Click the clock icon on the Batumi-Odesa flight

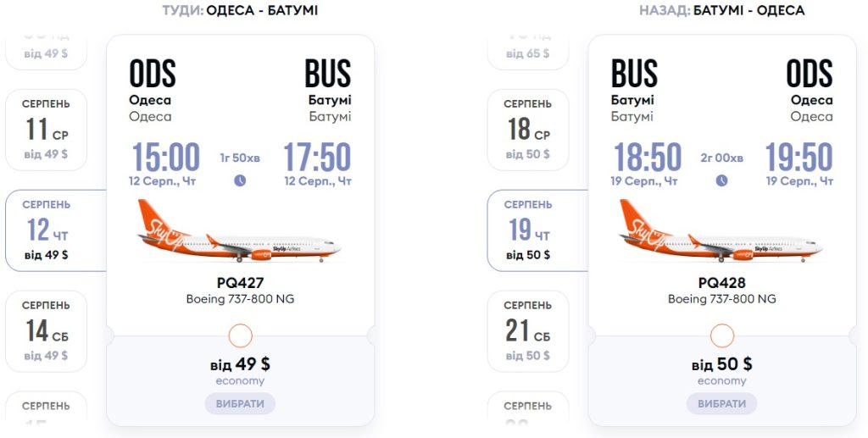[721, 180]
